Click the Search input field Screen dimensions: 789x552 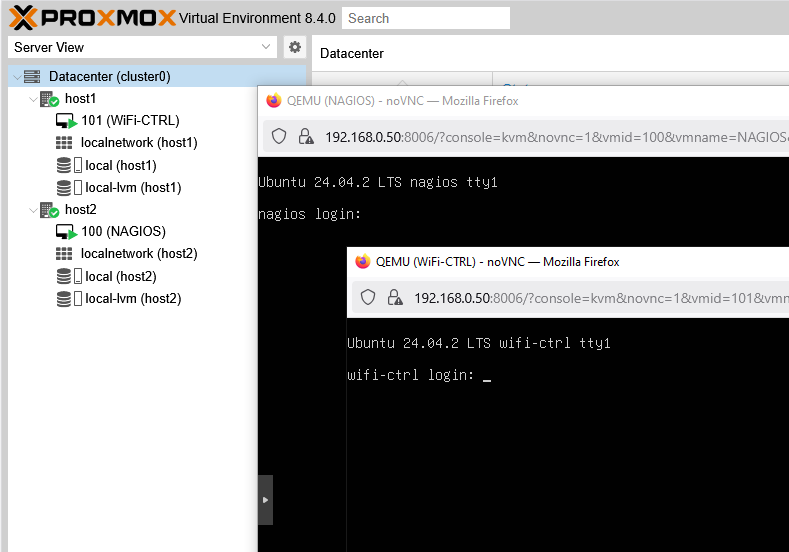pyautogui.click(x=425, y=18)
